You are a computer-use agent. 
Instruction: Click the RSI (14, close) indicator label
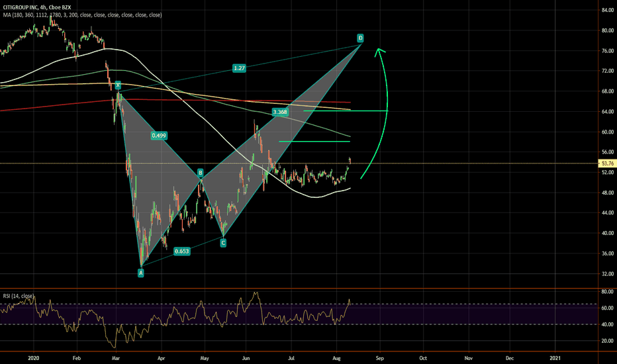pyautogui.click(x=18, y=296)
